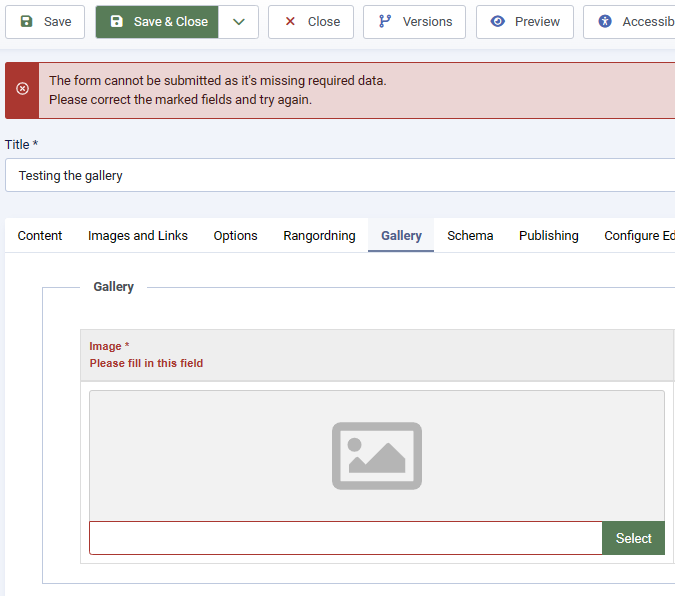Open Versions with the branch icon
This screenshot has height=596, width=675.
point(415,22)
